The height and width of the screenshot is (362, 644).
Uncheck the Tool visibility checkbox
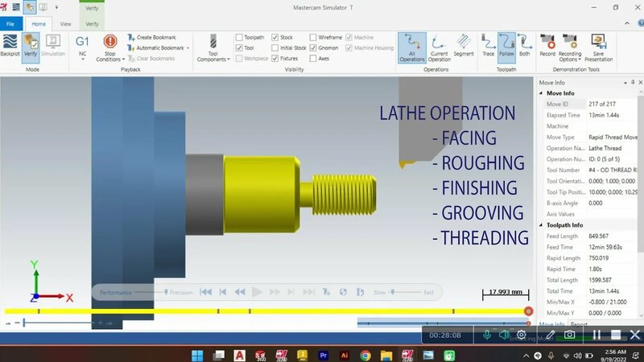click(239, 48)
